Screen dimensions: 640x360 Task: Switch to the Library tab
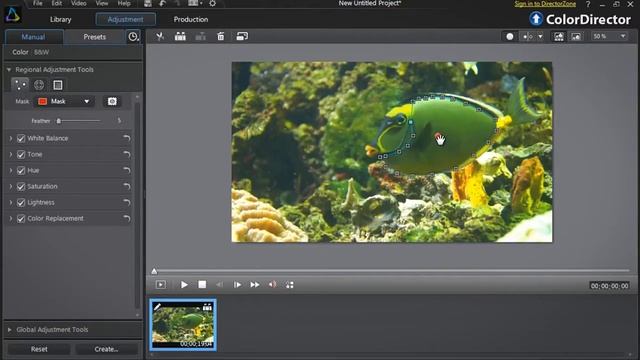tap(60, 19)
